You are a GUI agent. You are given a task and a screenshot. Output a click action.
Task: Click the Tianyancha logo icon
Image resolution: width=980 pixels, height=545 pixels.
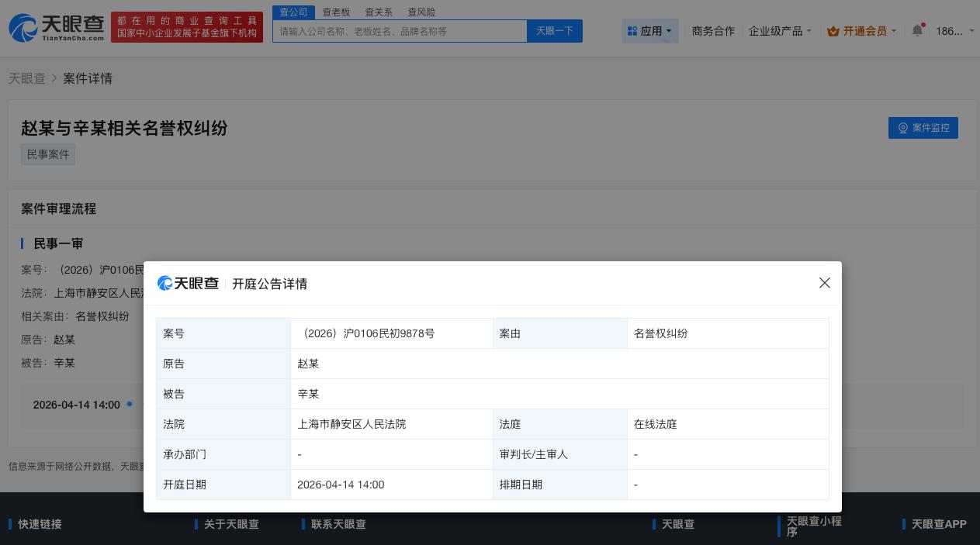[x=23, y=28]
